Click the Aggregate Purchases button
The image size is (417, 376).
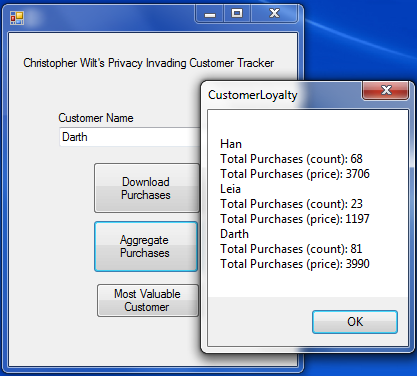146,246
